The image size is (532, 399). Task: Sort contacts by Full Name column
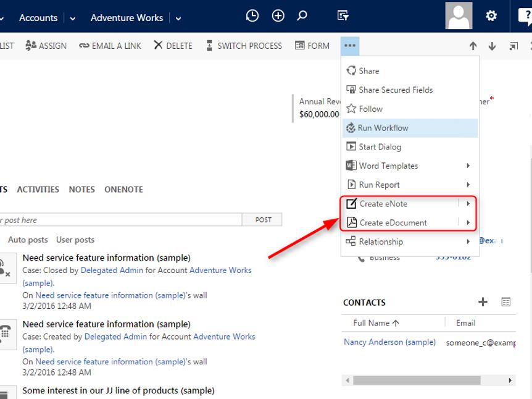click(x=376, y=323)
